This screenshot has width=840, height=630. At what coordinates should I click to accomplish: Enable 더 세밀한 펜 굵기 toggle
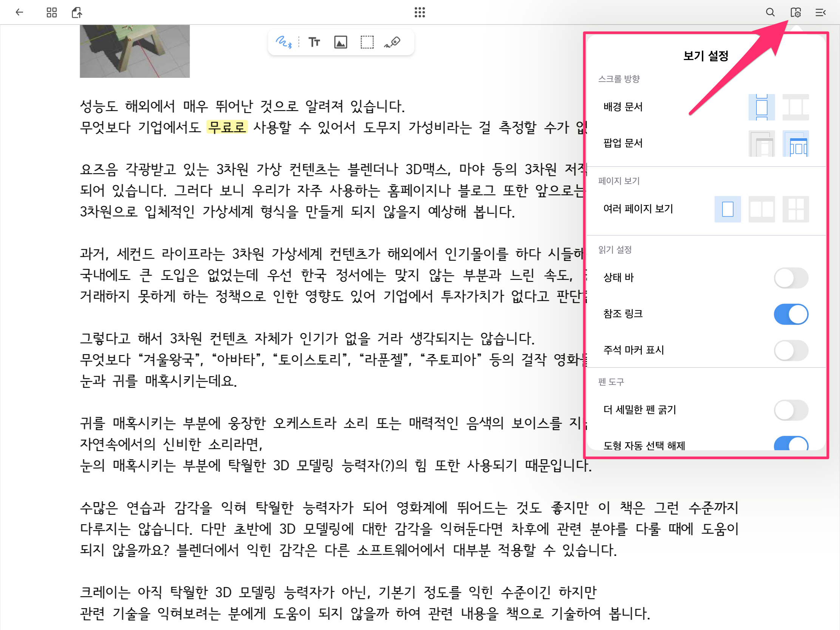click(x=791, y=410)
